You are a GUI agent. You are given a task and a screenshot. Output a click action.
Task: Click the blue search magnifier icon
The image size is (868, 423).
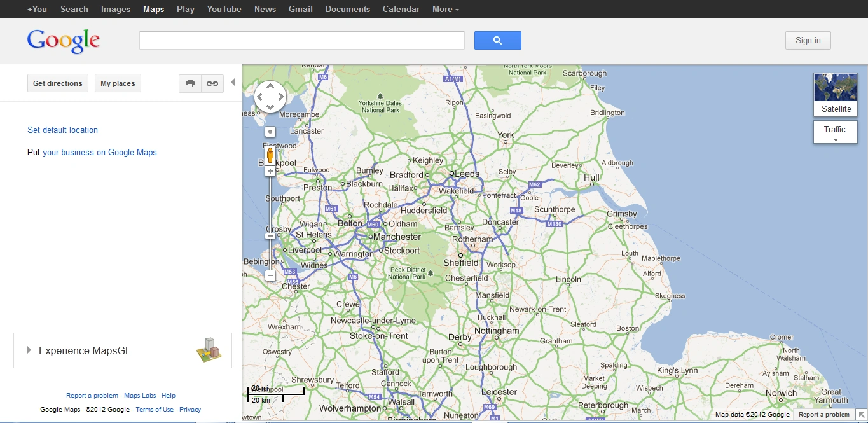497,39
